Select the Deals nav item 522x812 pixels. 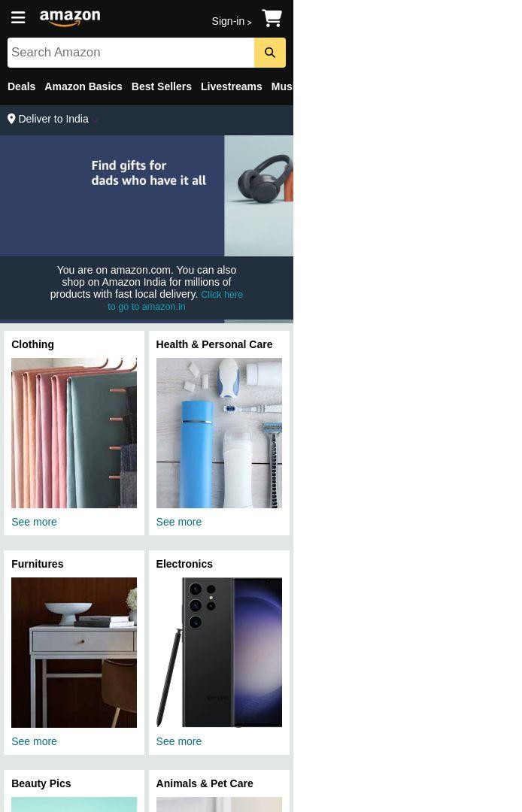coord(21,86)
